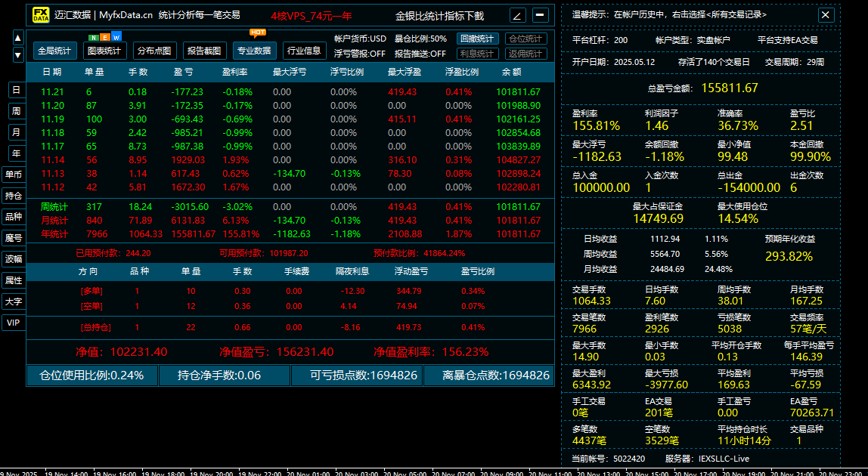Select the 日 sidebar button
Screen dimensions: 868x476
(x=16, y=90)
